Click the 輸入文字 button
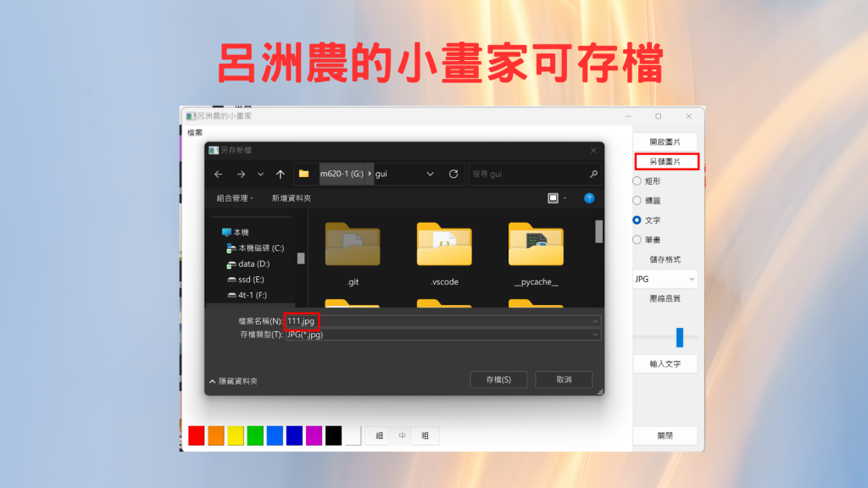 click(665, 364)
